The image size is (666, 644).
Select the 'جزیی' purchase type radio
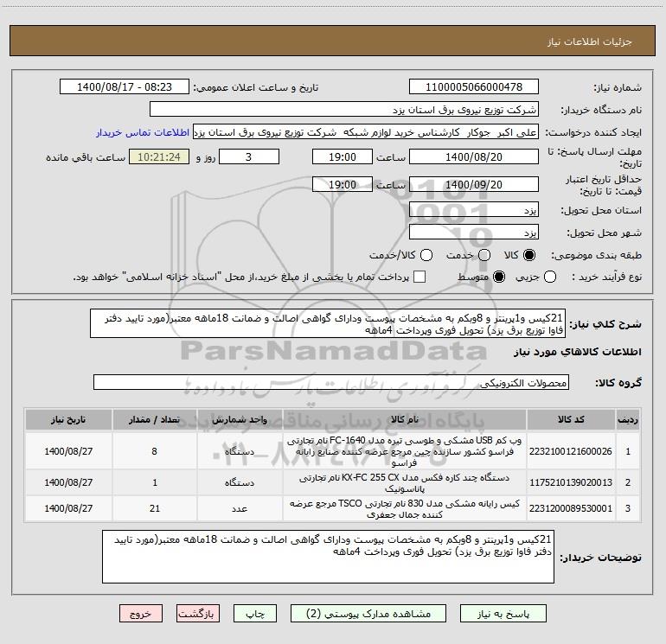click(x=550, y=277)
